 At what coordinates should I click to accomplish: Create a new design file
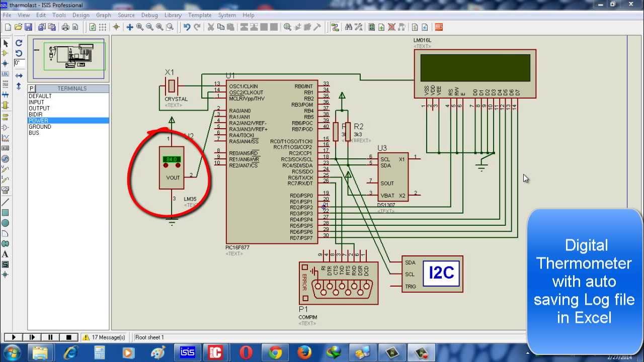8,27
